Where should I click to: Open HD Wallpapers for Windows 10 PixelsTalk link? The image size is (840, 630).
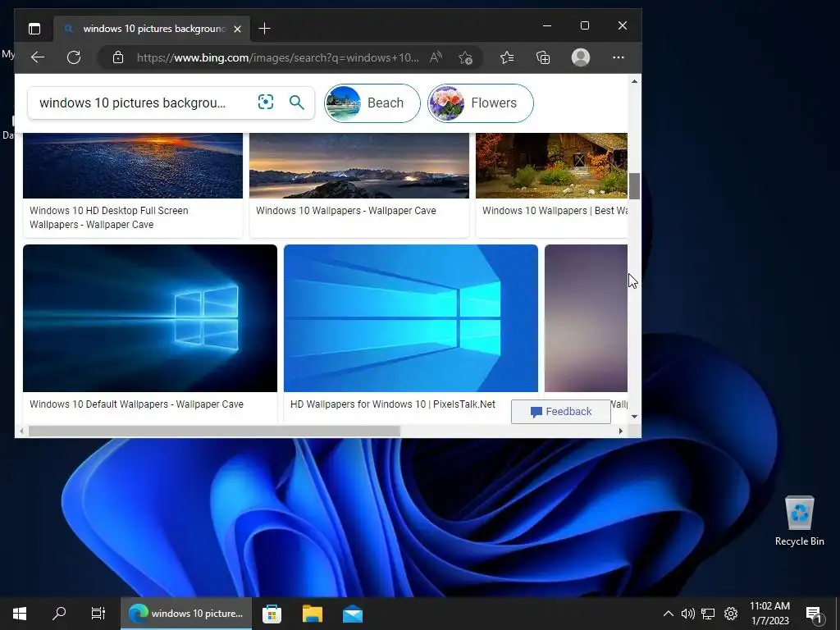click(393, 404)
